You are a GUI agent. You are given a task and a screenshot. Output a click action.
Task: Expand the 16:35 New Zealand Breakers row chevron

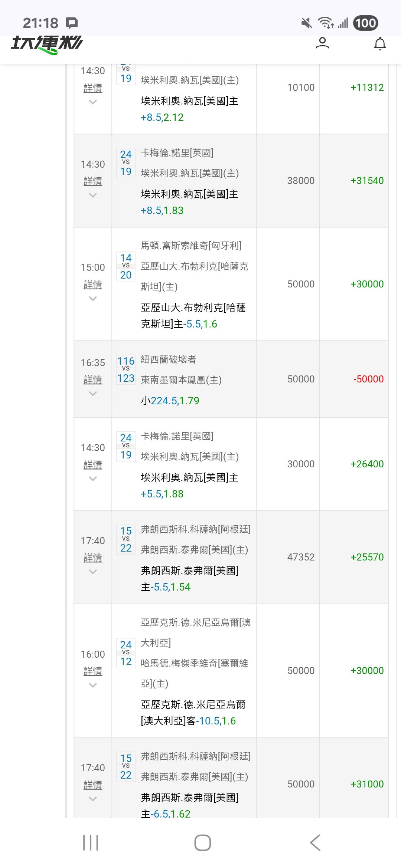pyautogui.click(x=93, y=394)
